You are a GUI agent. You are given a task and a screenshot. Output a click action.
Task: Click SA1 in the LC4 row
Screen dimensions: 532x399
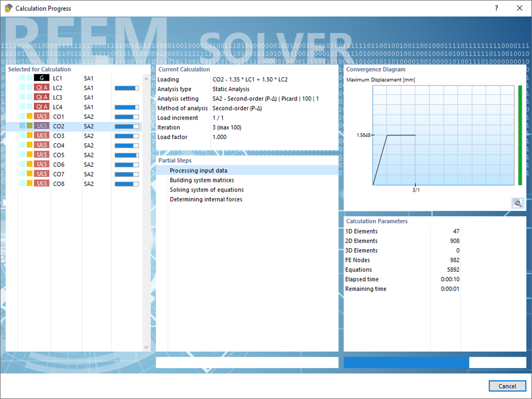tap(89, 107)
